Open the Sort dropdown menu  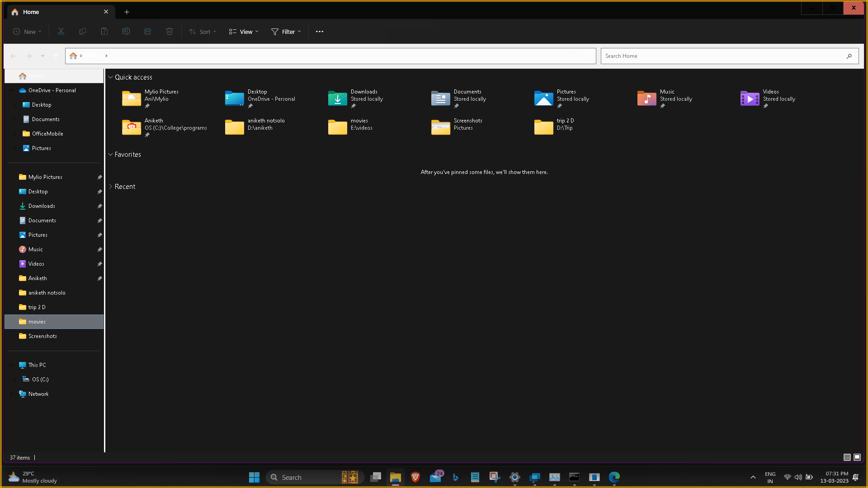(202, 31)
